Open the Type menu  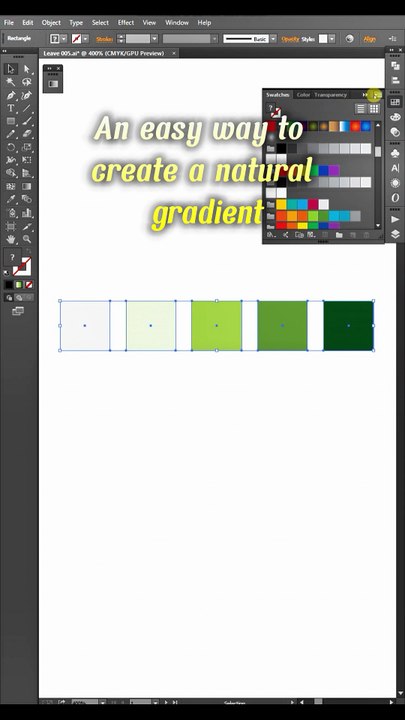pyautogui.click(x=76, y=22)
